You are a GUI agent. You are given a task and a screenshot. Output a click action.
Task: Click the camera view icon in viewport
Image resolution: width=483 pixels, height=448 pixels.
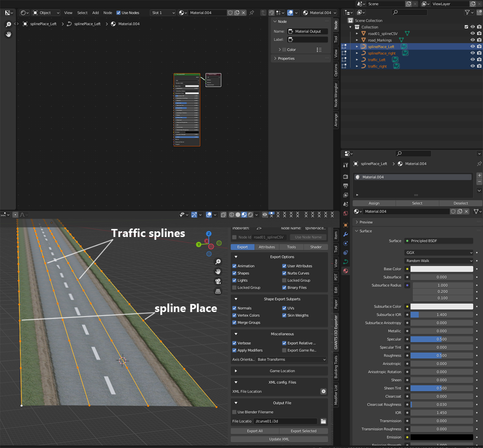coord(218,281)
